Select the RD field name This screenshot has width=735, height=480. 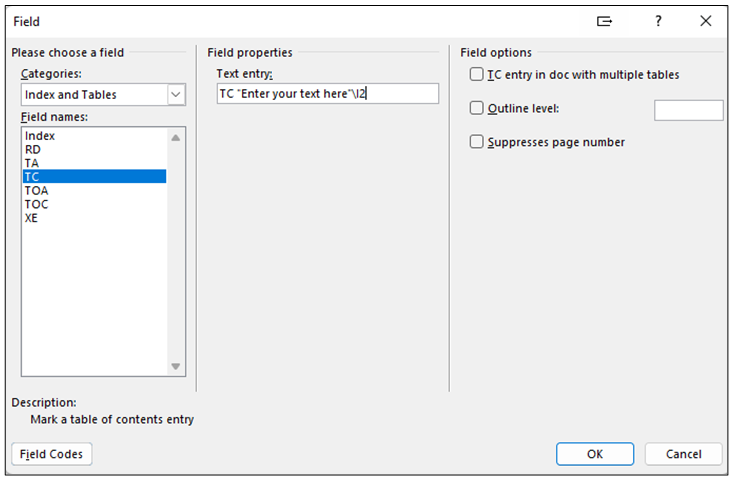coord(94,150)
